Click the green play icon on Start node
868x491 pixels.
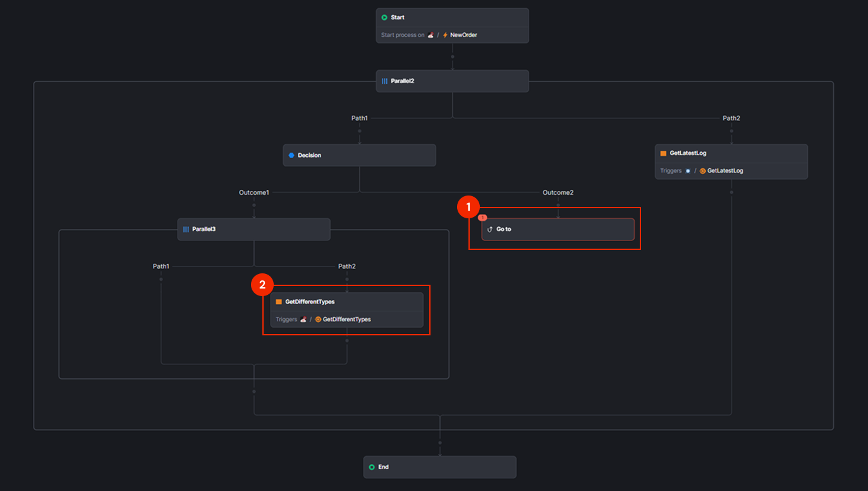coord(383,17)
